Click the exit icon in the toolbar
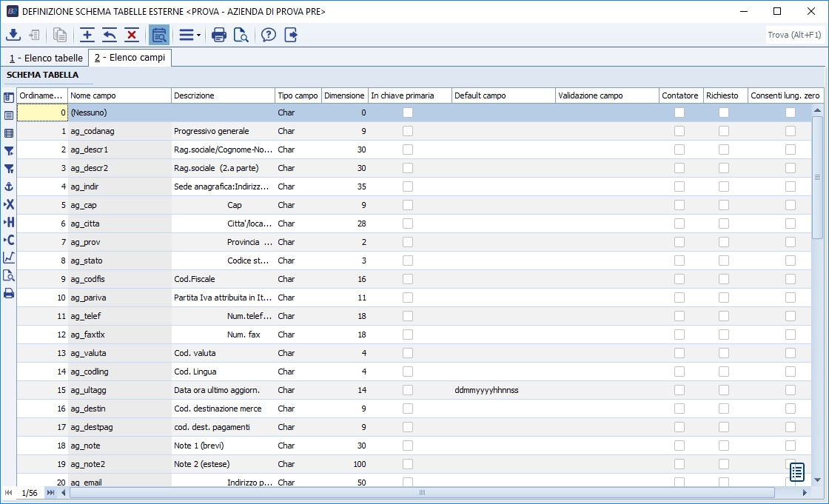The width and height of the screenshot is (829, 504). [x=291, y=35]
